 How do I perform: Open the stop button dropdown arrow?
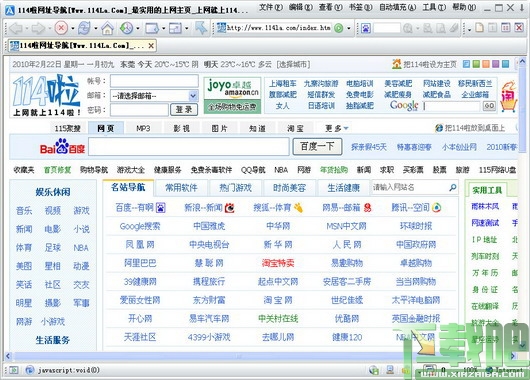tap(72, 28)
